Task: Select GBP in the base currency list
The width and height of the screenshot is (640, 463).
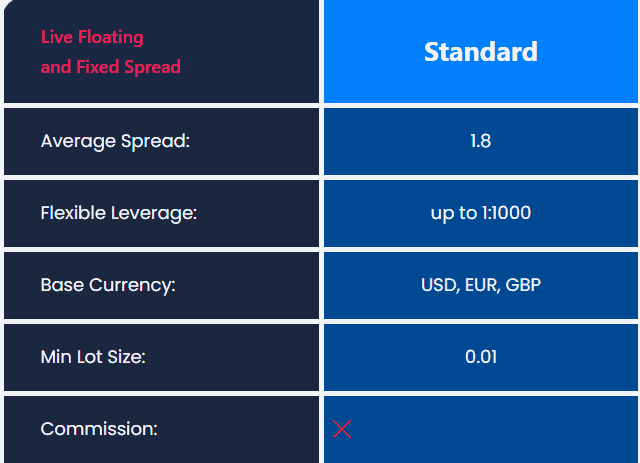Action: coord(523,285)
